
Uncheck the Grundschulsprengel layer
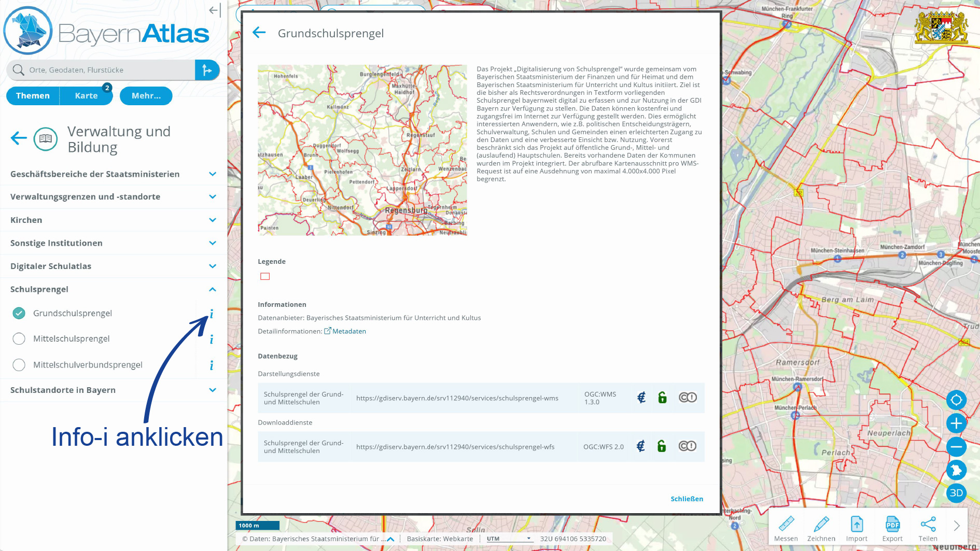(19, 313)
